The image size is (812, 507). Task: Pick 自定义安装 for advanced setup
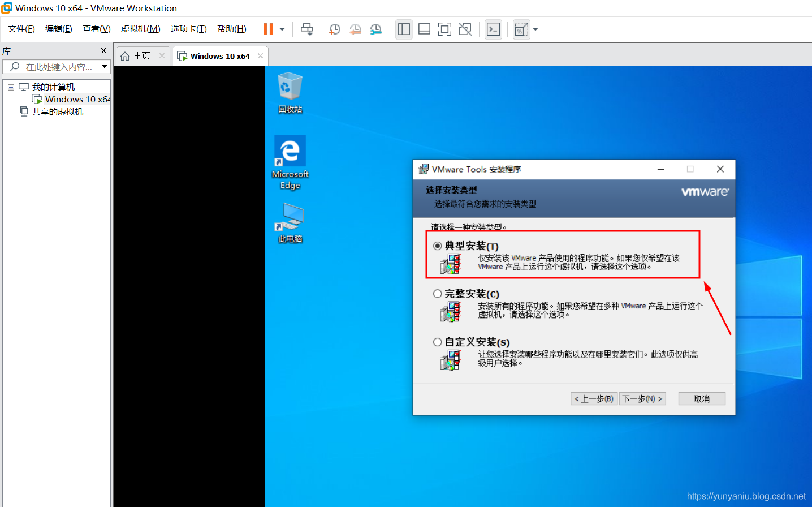click(438, 342)
